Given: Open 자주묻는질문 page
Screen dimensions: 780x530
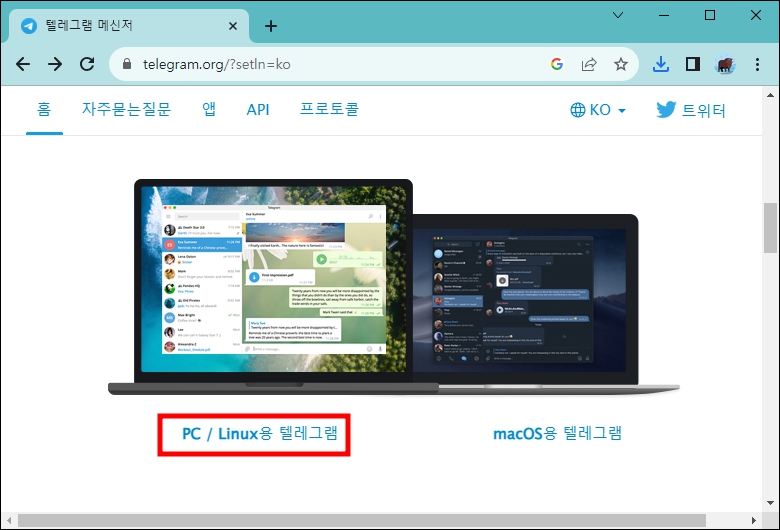Looking at the screenshot, I should tap(126, 109).
